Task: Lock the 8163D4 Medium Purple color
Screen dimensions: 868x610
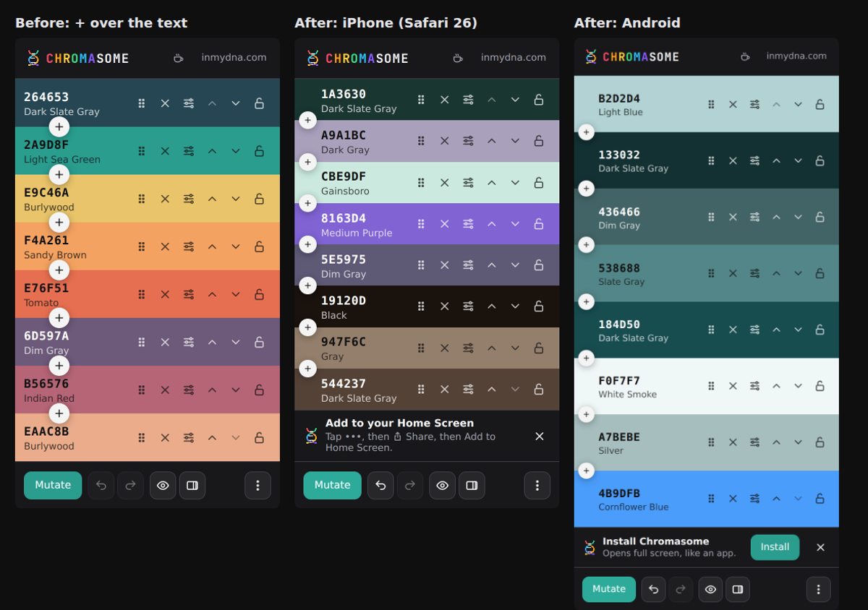Action: [539, 224]
